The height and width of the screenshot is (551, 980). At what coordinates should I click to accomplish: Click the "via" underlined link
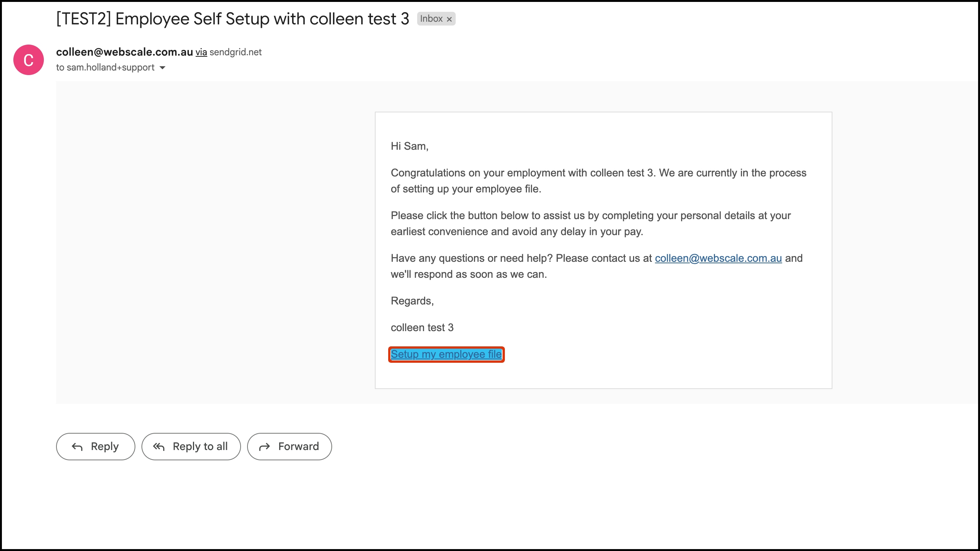(x=201, y=52)
